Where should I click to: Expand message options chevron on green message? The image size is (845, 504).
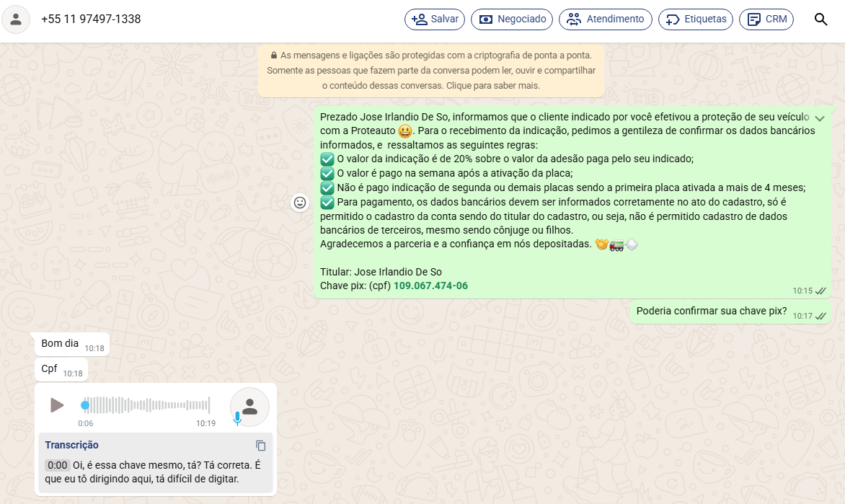[x=820, y=118]
